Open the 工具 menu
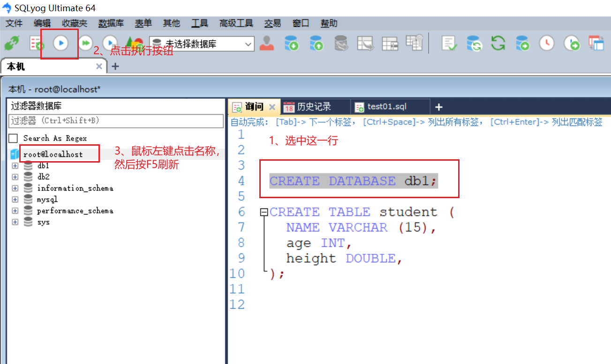 point(200,23)
